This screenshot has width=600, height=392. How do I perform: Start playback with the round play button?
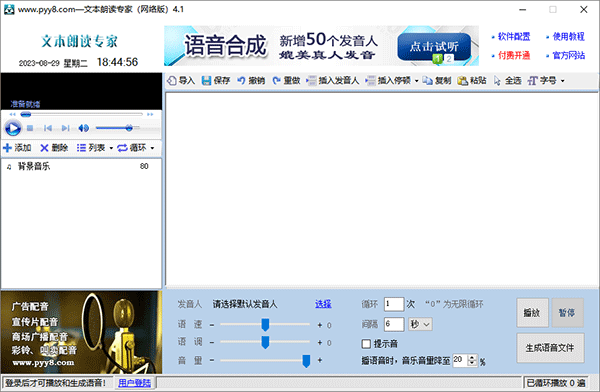click(x=13, y=128)
